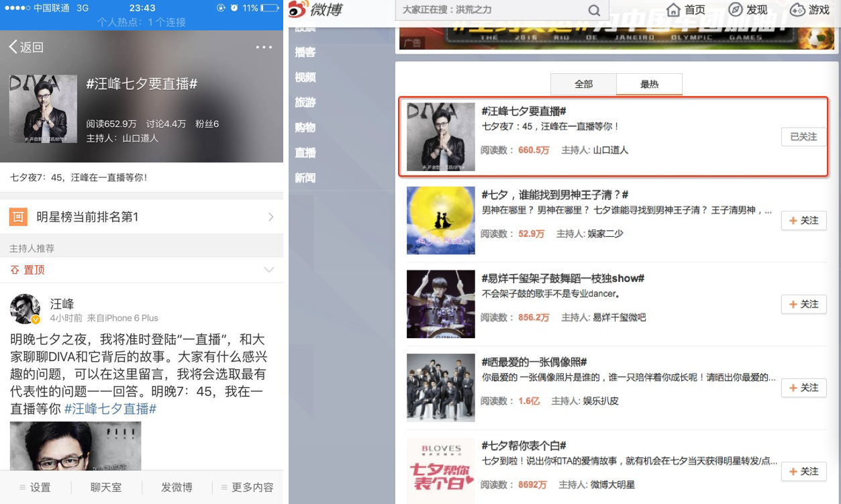
Task: Click 阅读数 660.5万 on first topic
Action: (515, 150)
